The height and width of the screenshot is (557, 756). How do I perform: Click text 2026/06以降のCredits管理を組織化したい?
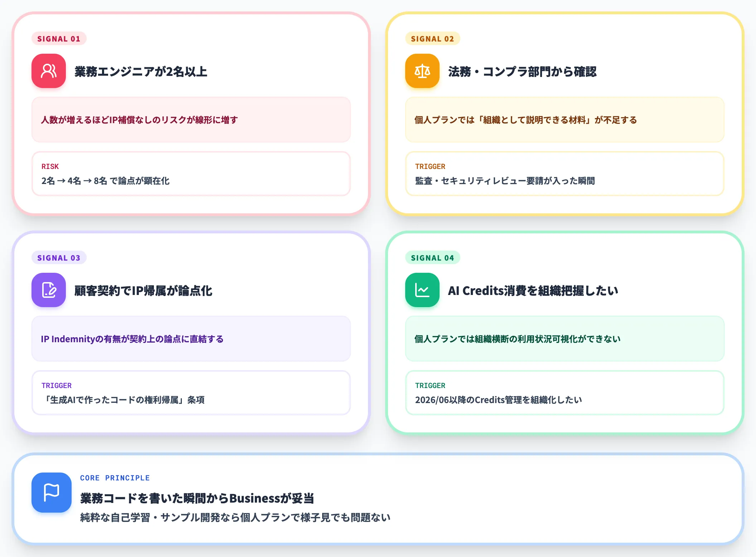click(499, 400)
